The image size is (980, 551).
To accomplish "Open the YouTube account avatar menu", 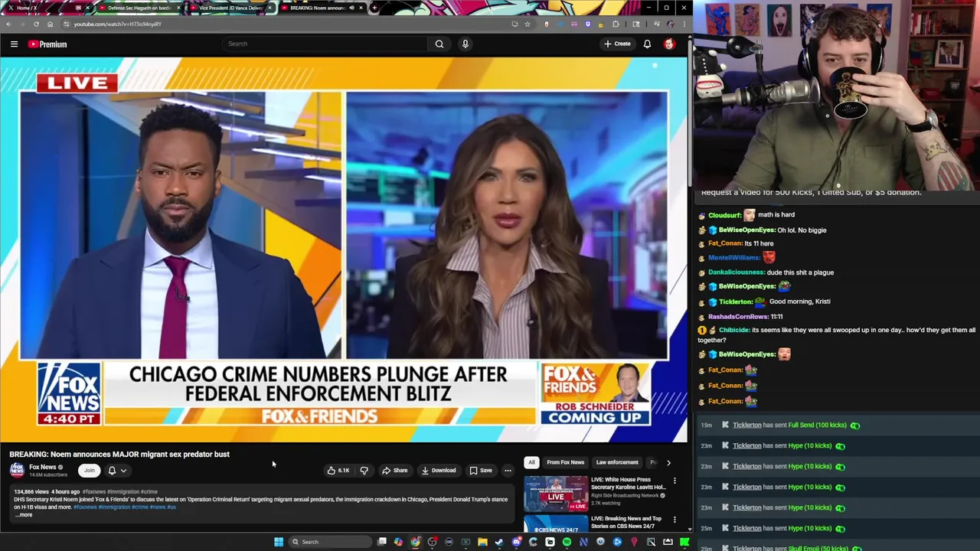I will (x=669, y=44).
